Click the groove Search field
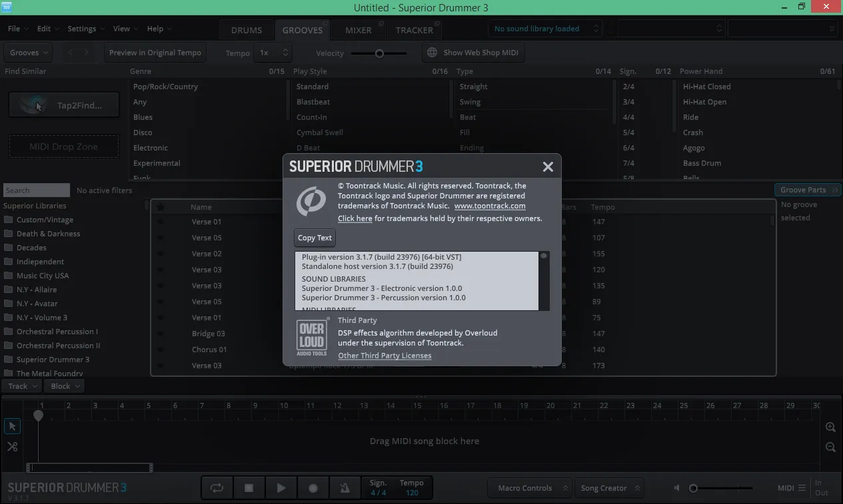This screenshot has height=504, width=843. 37,190
